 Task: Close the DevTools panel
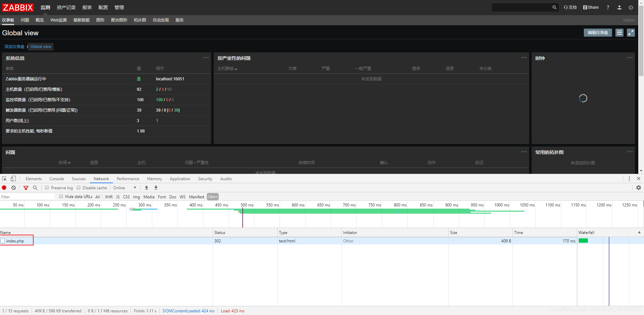pyautogui.click(x=639, y=179)
